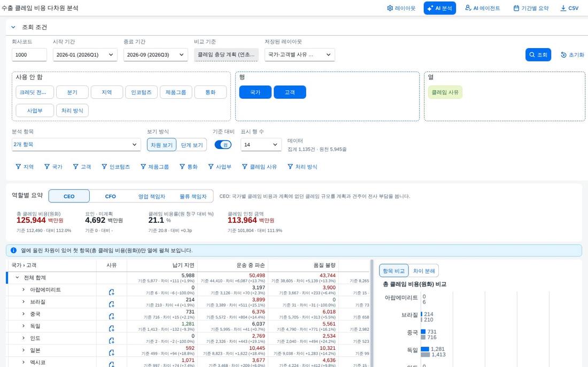The width and height of the screenshot is (588, 367).
Task: Select the 인코텀즈 unused dimension chip
Action: click(x=141, y=92)
